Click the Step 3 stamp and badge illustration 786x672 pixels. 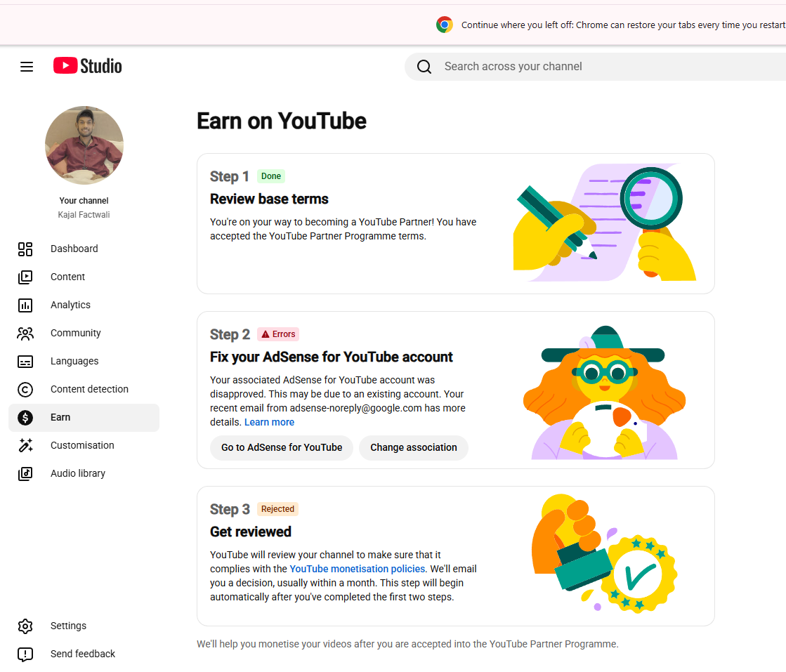click(x=605, y=553)
